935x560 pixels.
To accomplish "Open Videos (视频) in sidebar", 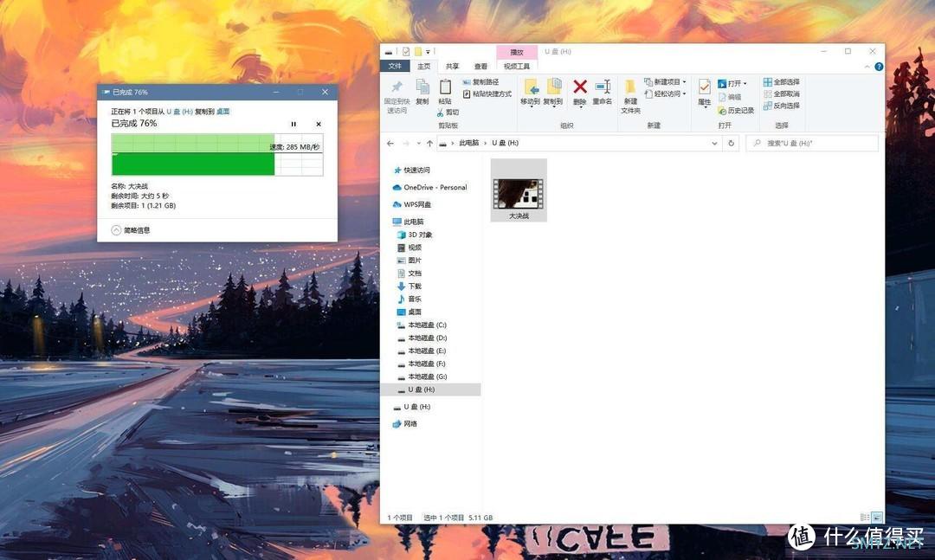I will pyautogui.click(x=409, y=248).
